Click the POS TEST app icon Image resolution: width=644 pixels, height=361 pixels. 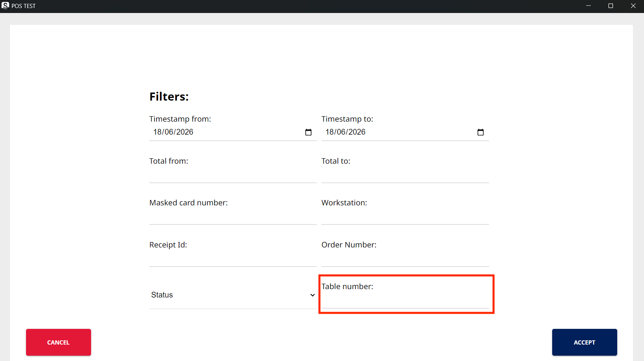point(5,6)
